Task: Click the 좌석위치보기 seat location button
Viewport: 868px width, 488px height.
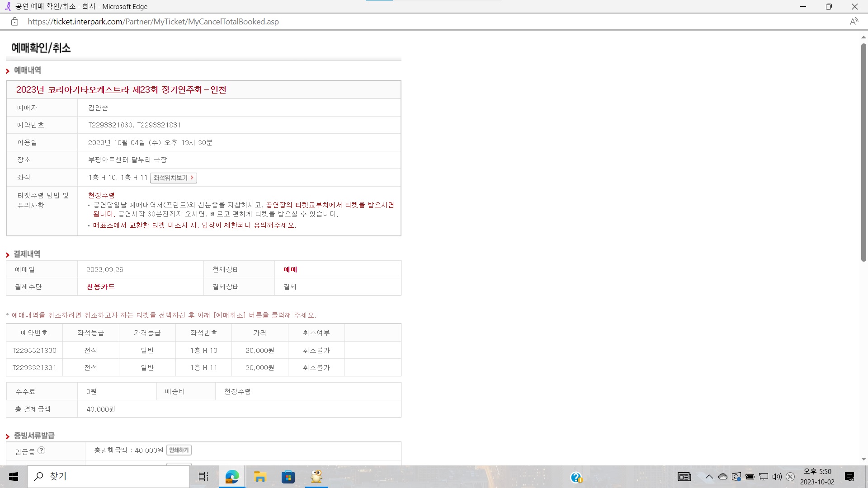Action: coord(174,178)
